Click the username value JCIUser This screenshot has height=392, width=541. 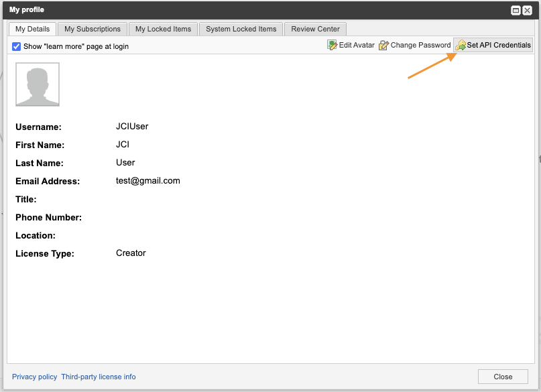click(132, 127)
